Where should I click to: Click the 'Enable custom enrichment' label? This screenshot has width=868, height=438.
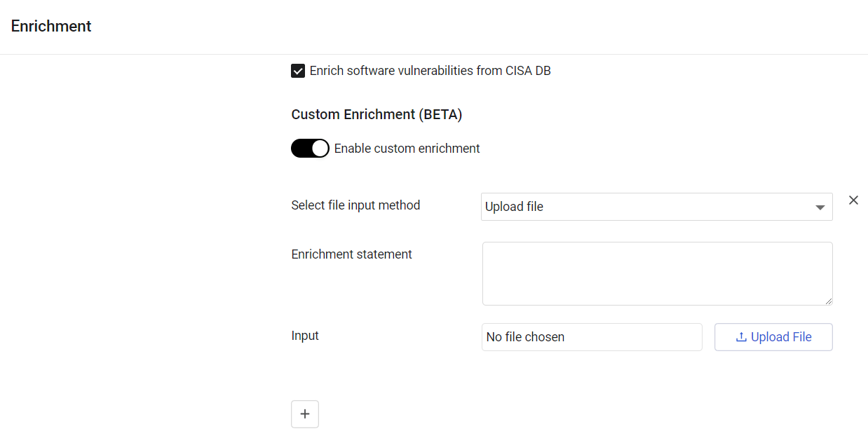pyautogui.click(x=407, y=149)
